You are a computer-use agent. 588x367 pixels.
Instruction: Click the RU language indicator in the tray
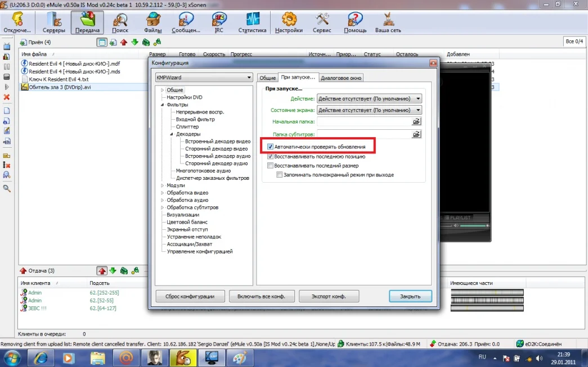pyautogui.click(x=482, y=357)
